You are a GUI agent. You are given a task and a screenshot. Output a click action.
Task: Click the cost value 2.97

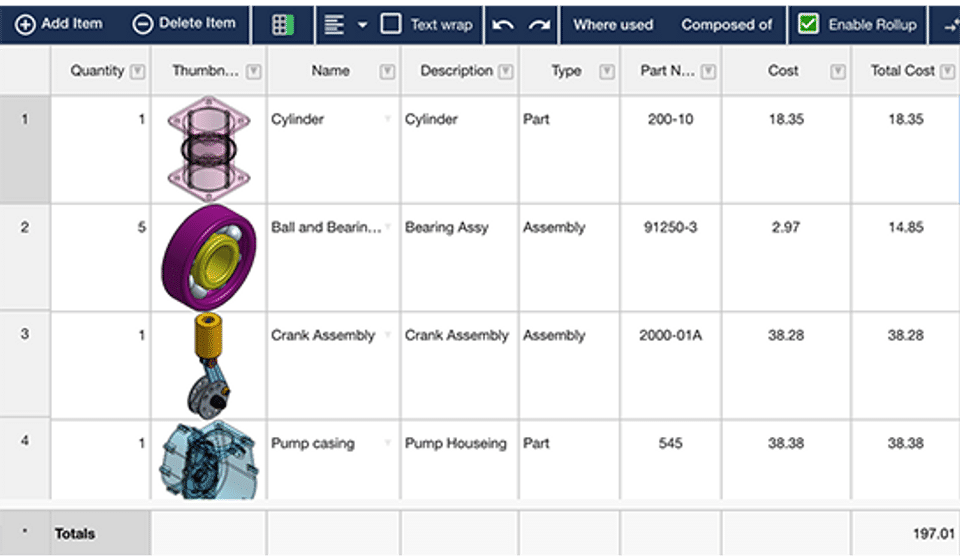786,227
